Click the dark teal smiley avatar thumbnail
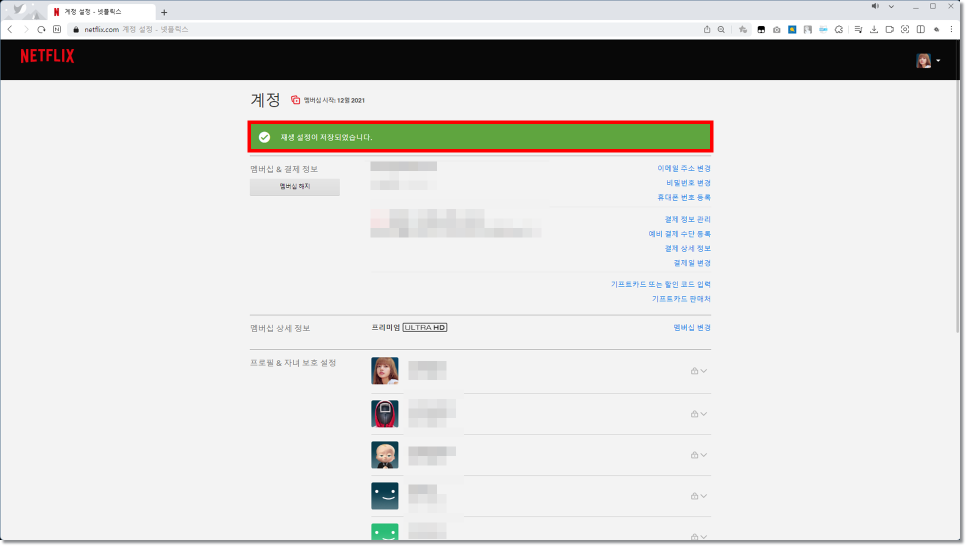 click(384, 496)
